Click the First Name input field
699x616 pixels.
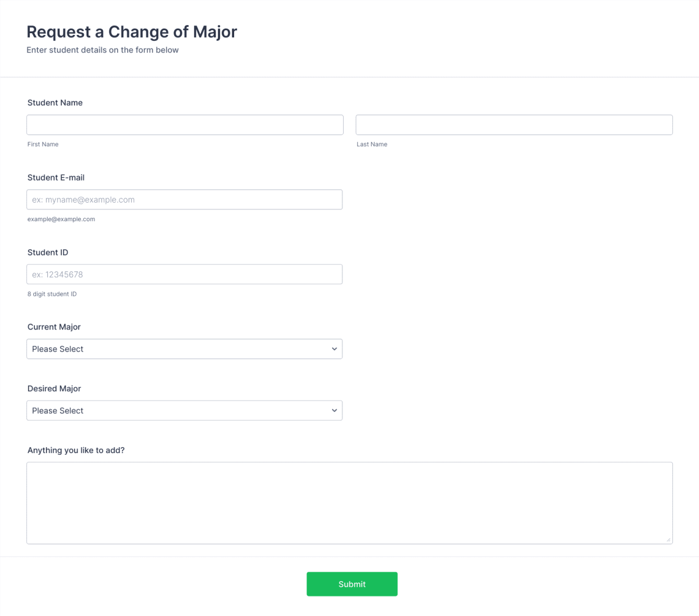[185, 125]
